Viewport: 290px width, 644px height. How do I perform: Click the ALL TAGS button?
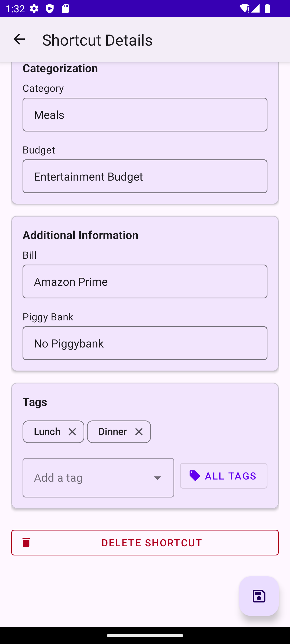click(224, 476)
